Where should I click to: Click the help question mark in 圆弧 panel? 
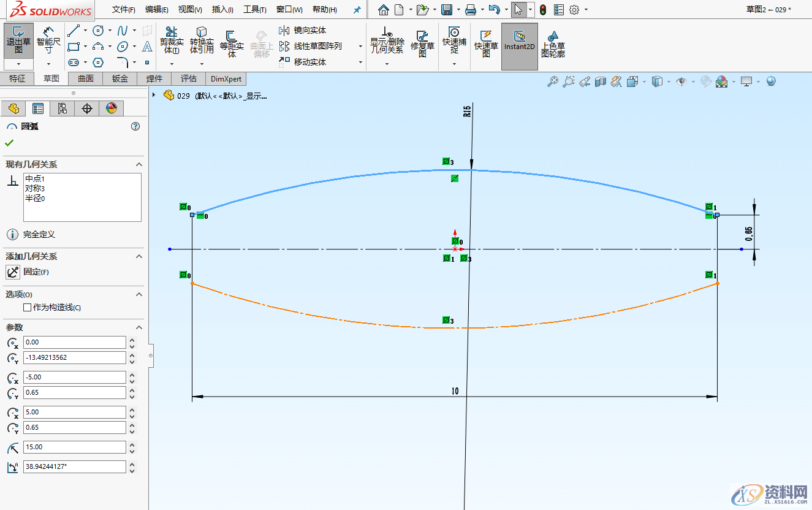pyautogui.click(x=135, y=126)
